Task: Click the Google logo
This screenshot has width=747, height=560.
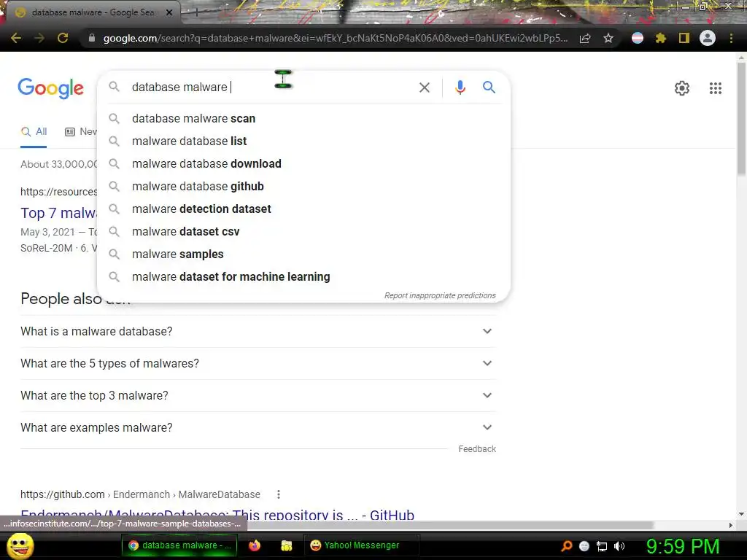Action: [50, 88]
